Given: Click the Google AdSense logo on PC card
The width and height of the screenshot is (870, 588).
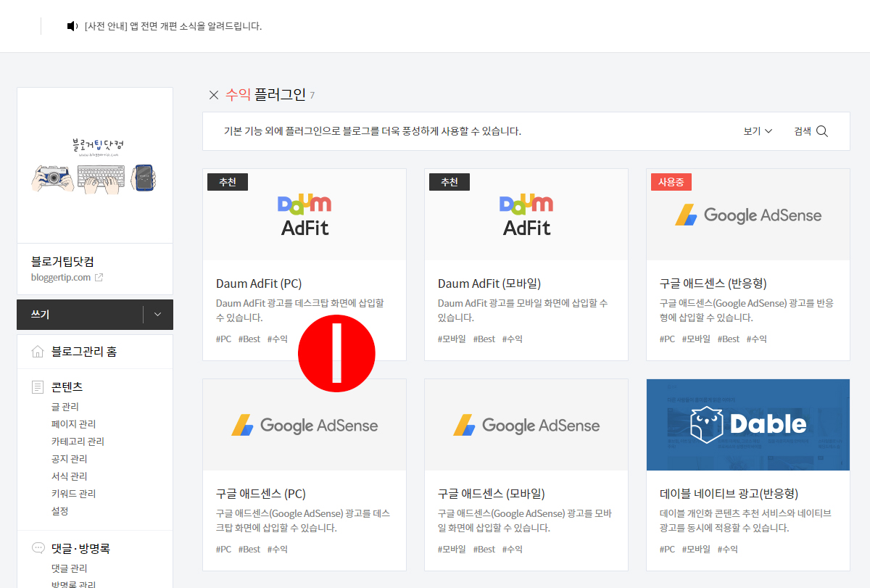Looking at the screenshot, I should (x=304, y=426).
